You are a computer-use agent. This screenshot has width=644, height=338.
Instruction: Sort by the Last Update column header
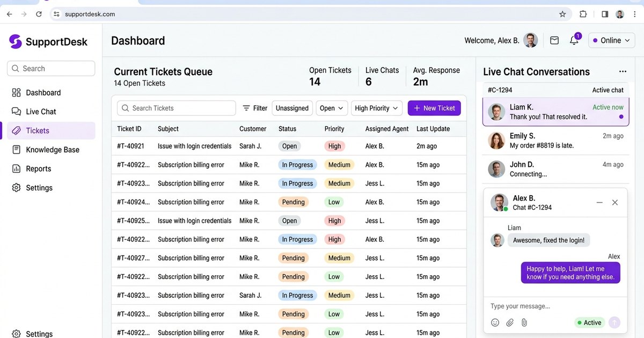click(x=433, y=129)
